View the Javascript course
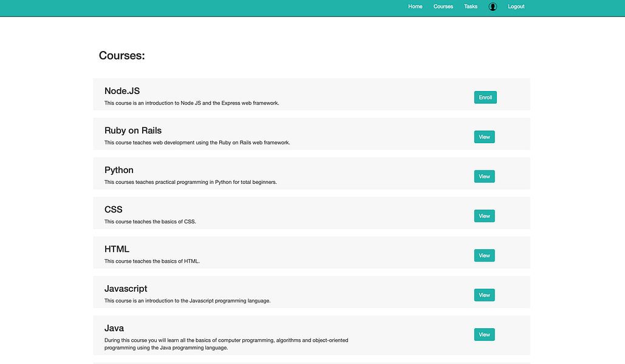 [484, 295]
